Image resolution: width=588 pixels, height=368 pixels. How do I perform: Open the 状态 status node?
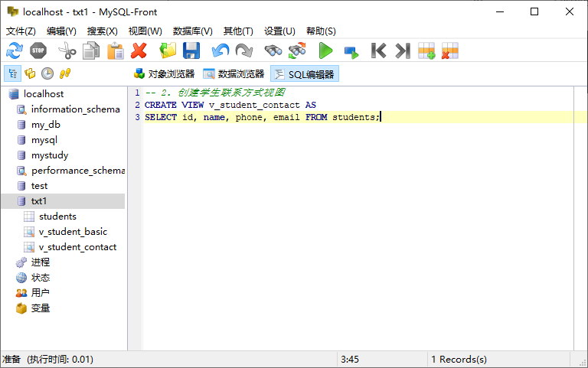click(x=40, y=278)
